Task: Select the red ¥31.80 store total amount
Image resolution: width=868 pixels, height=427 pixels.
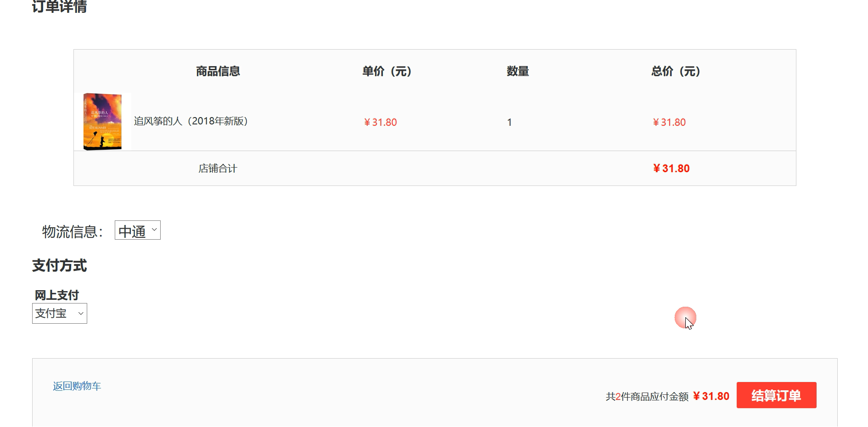Action: 671,168
